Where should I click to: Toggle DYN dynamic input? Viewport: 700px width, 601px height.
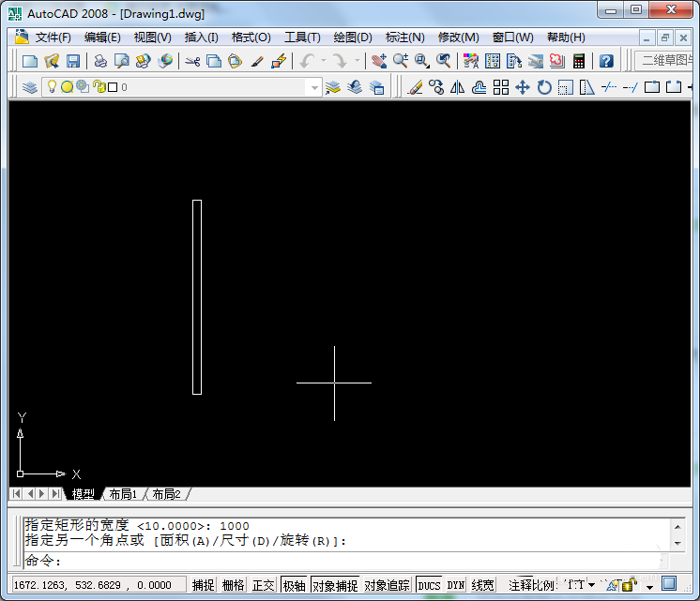click(x=456, y=585)
